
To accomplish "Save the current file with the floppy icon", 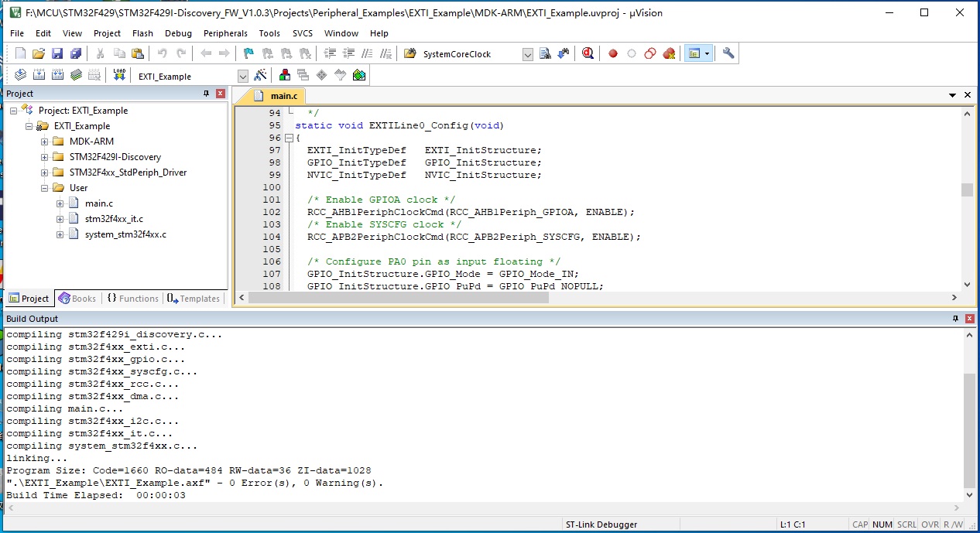I will click(57, 53).
